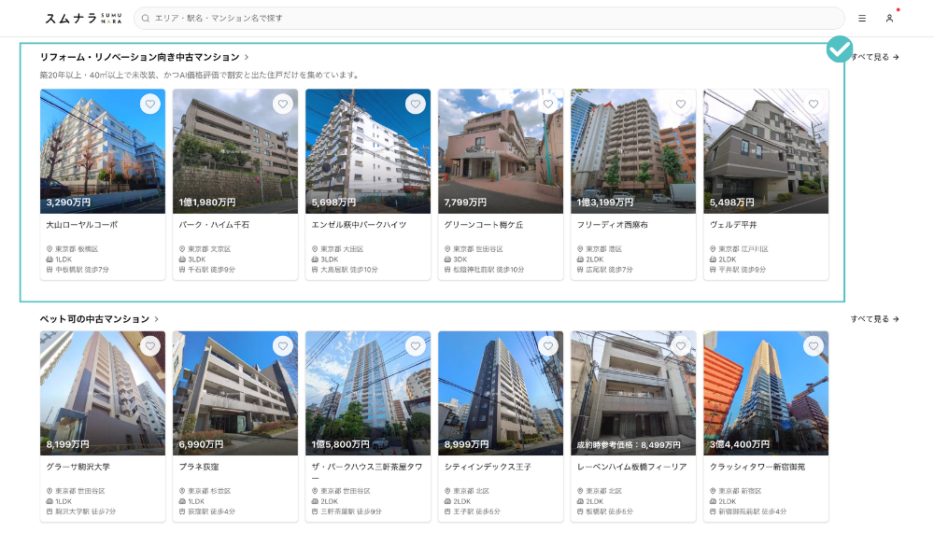Open the パーク・ハイム千石 building photo
Image resolution: width=934 pixels, height=560 pixels.
(x=235, y=151)
